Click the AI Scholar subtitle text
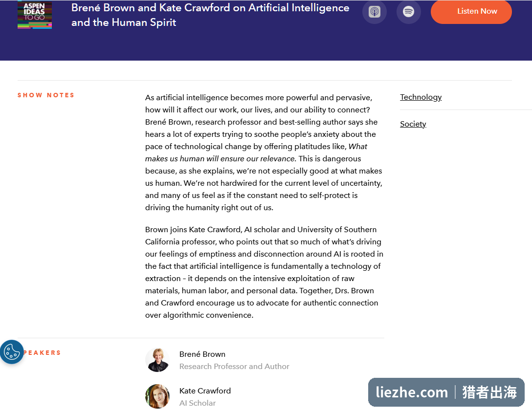532x414 pixels. coord(198,403)
